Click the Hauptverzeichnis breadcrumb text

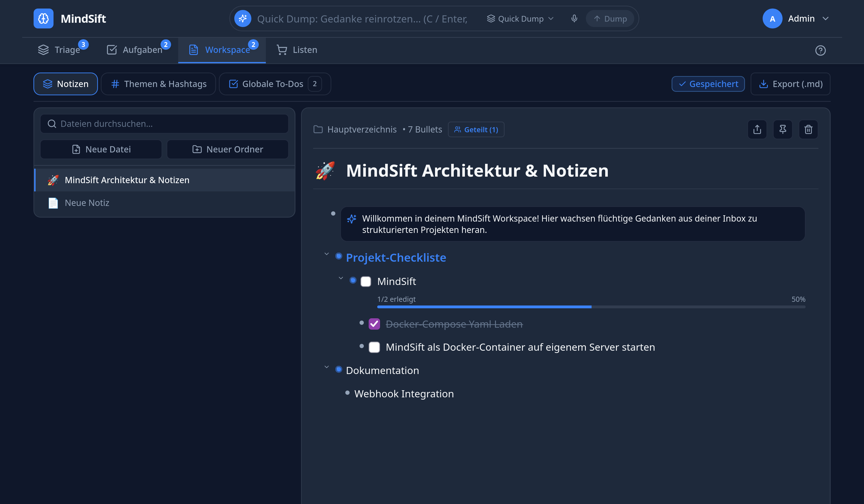pos(362,129)
